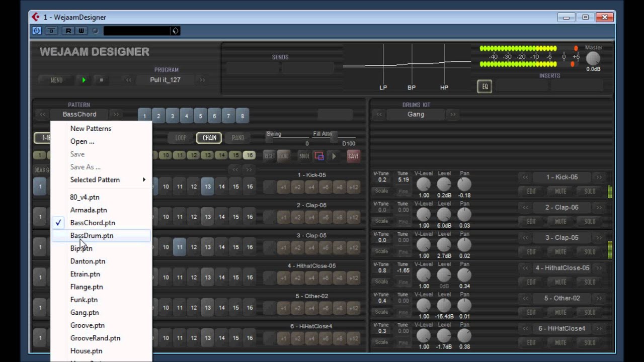
Task: Click the Cubase logo in the title bar
Action: 36,17
